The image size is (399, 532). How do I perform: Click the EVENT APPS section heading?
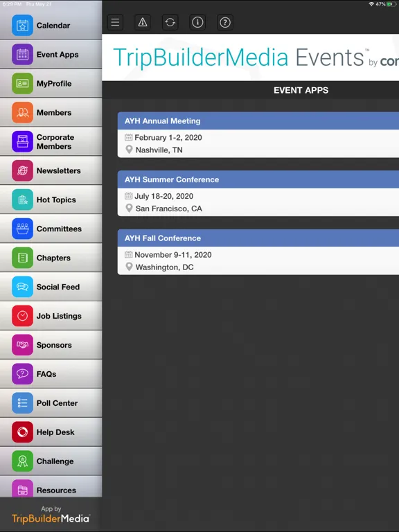301,90
